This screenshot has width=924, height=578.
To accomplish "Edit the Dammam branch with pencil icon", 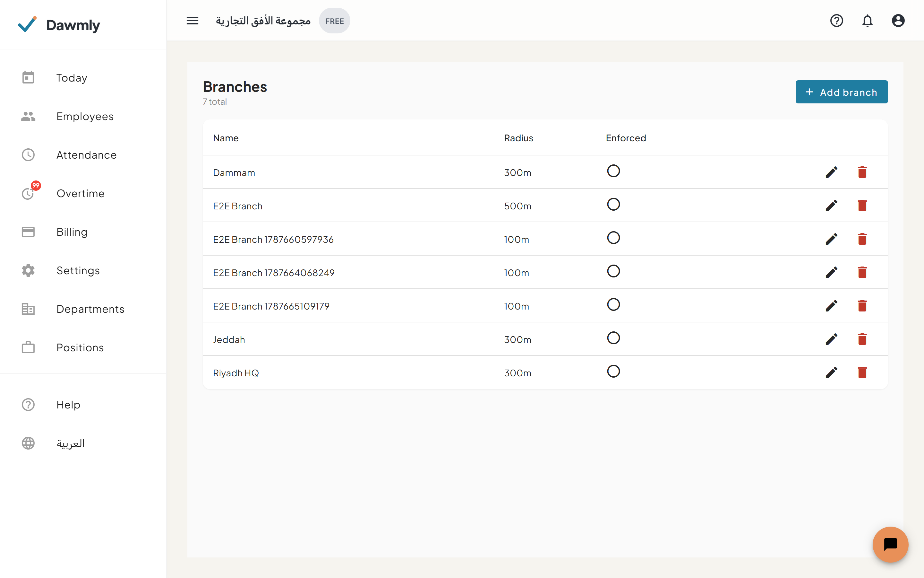I will [831, 172].
